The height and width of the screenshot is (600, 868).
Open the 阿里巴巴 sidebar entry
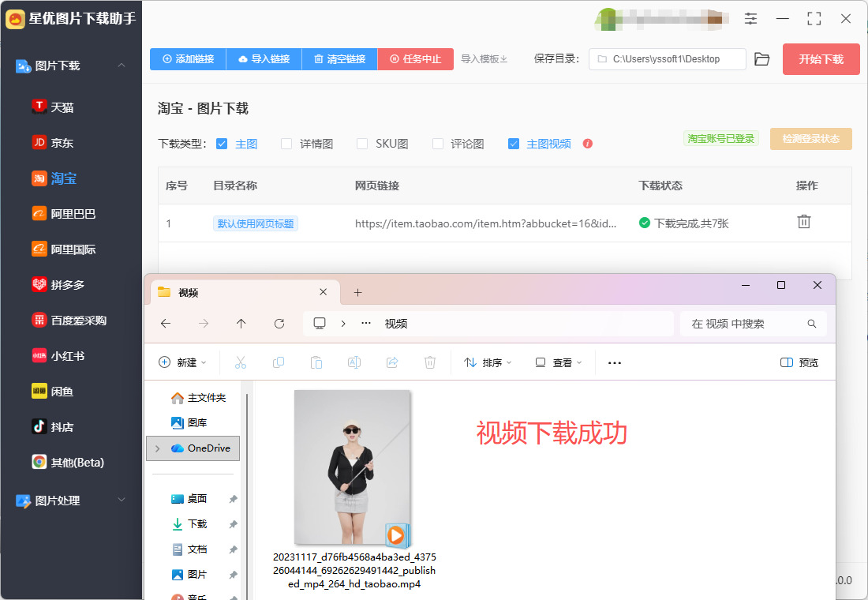click(x=64, y=213)
